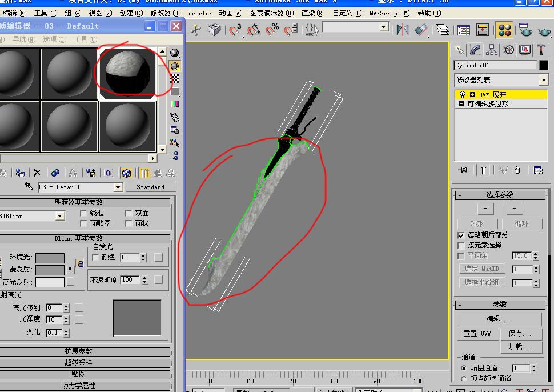The image size is (554, 392).
Task: Select the 贴图通道 radio button
Action: pos(464,368)
